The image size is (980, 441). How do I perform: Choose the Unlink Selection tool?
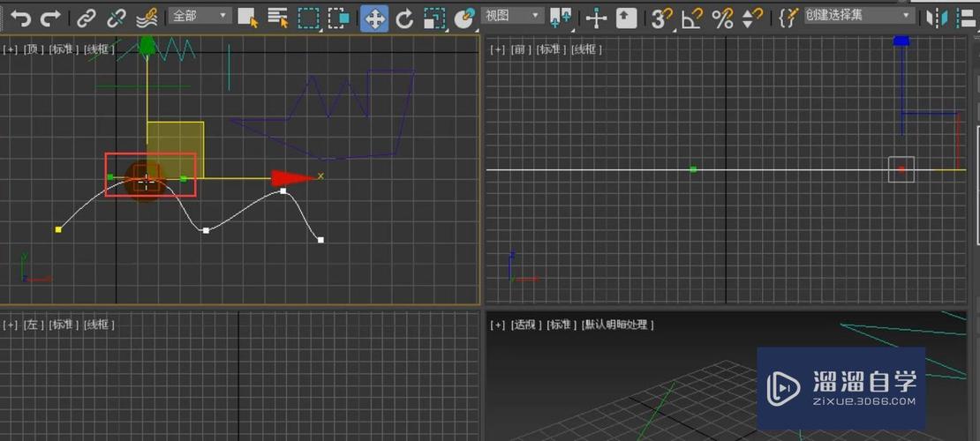point(117,19)
